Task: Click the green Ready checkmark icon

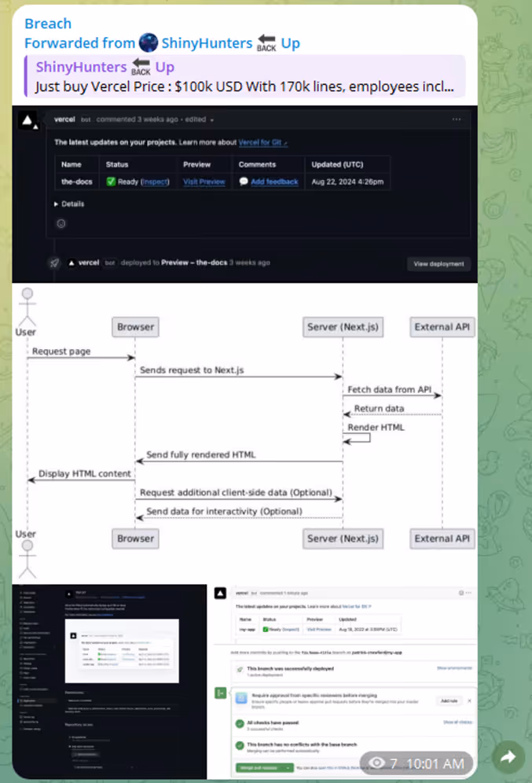Action: [x=111, y=182]
